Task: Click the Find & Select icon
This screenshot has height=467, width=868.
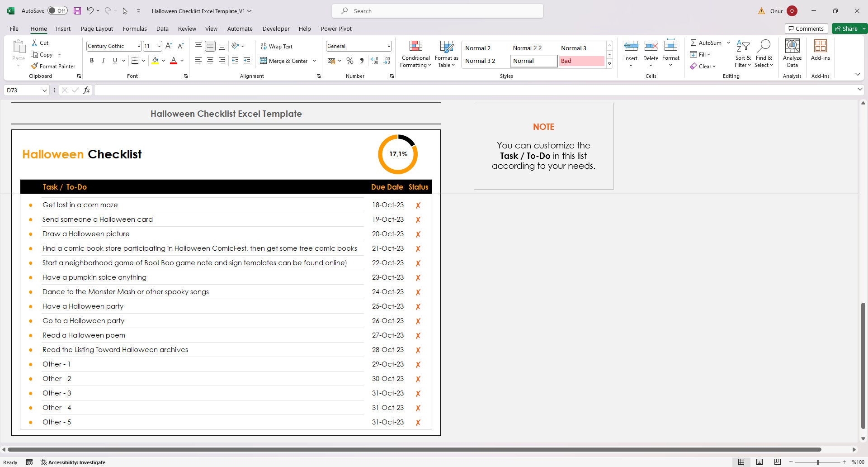Action: click(764, 53)
